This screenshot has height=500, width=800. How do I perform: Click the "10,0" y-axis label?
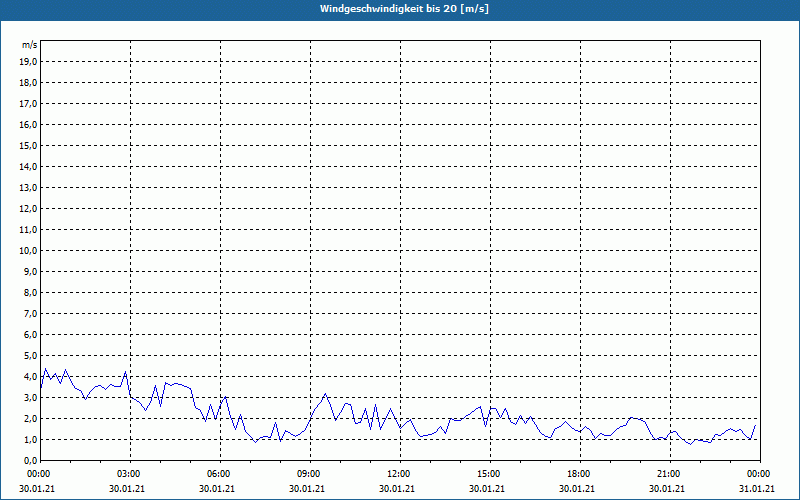(x=28, y=251)
